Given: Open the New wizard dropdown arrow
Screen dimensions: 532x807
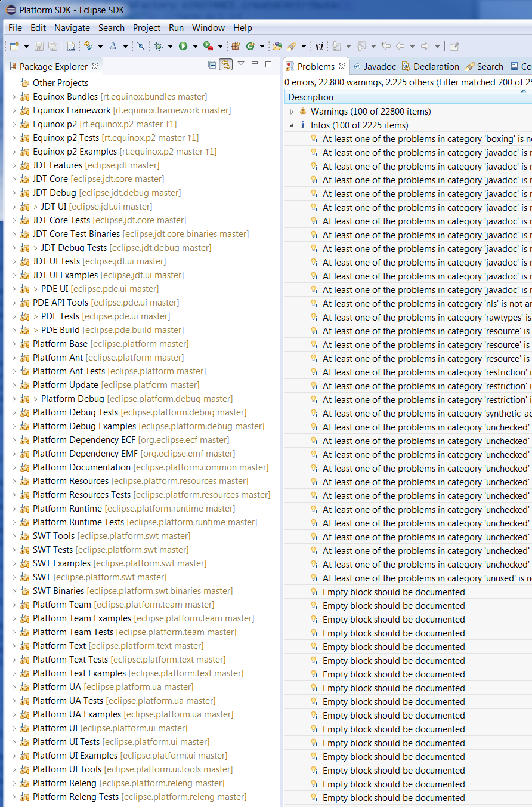Looking at the screenshot, I should 26,47.
